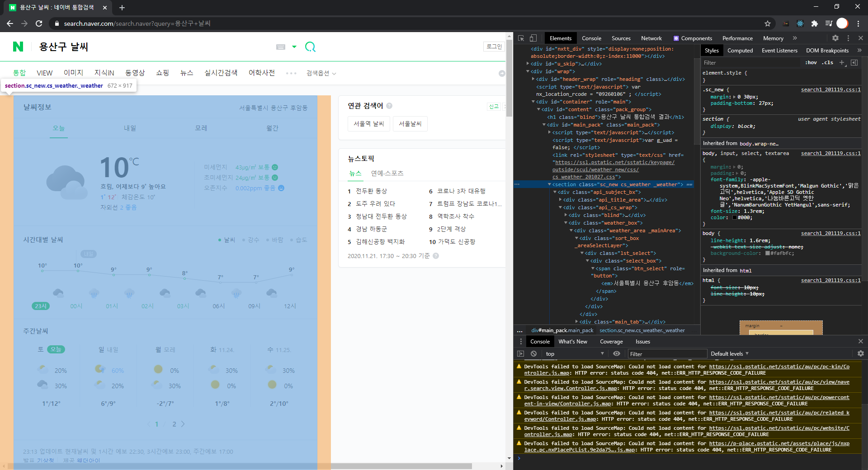Click the 서울날씨 related search link
This screenshot has width=868, height=470.
410,124
